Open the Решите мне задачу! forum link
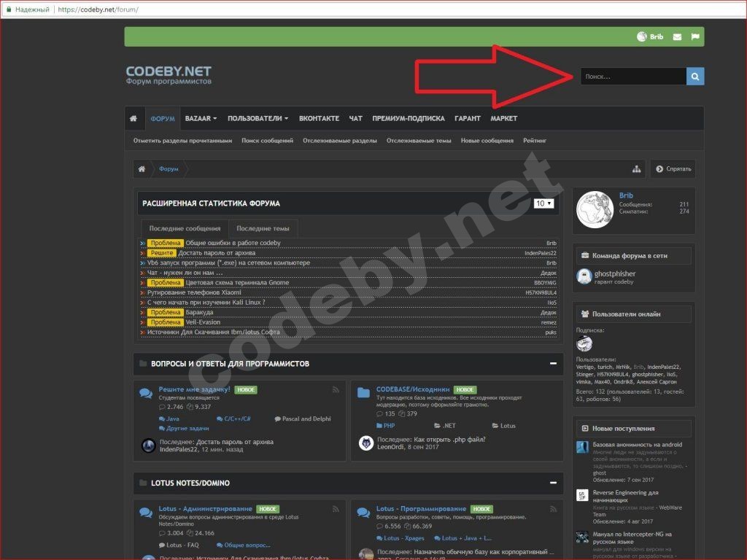Viewport: 747px width, 560px height. click(194, 389)
